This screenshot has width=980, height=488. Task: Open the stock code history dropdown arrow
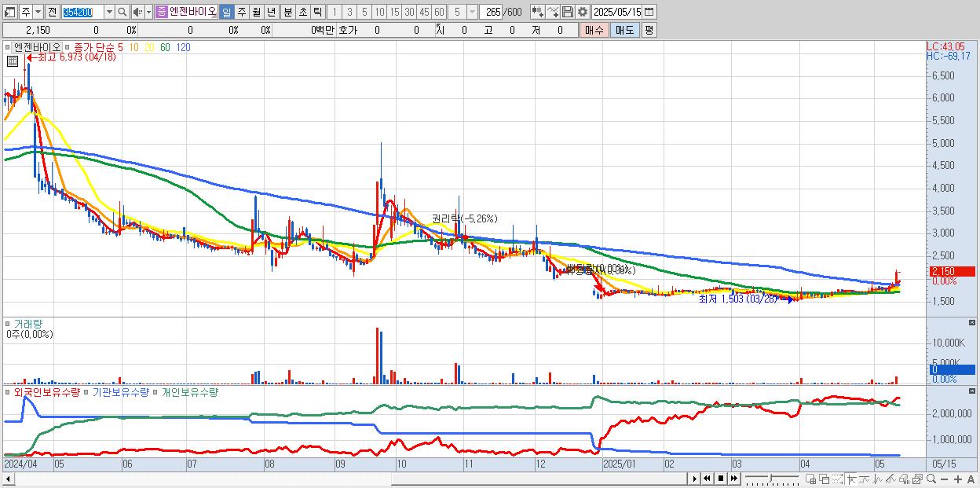[x=109, y=12]
